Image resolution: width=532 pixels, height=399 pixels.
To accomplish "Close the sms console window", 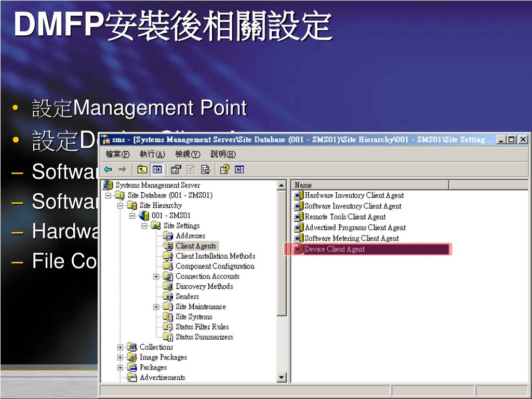I will click(523, 139).
